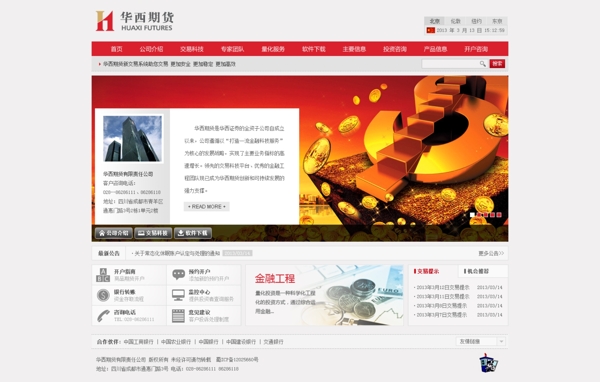
Task: Click the news ticker text beside the red arrow
Action: 169,64
